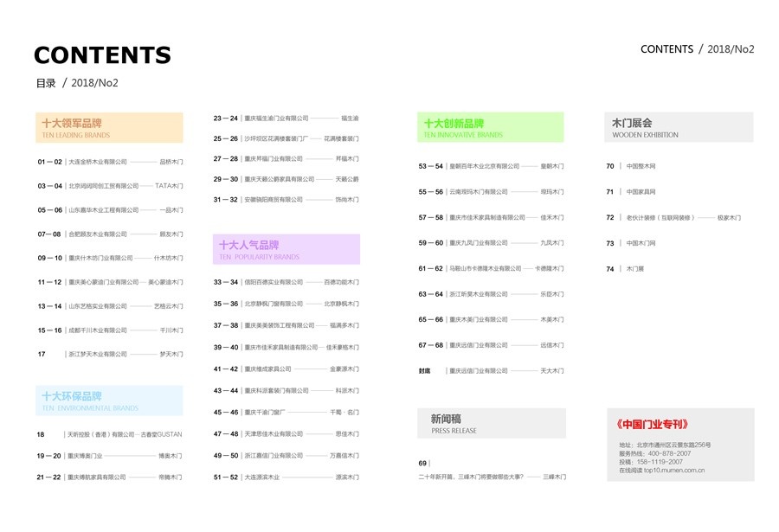Select the page 23-24 entry
This screenshot has width=779, height=532.
tap(286, 119)
